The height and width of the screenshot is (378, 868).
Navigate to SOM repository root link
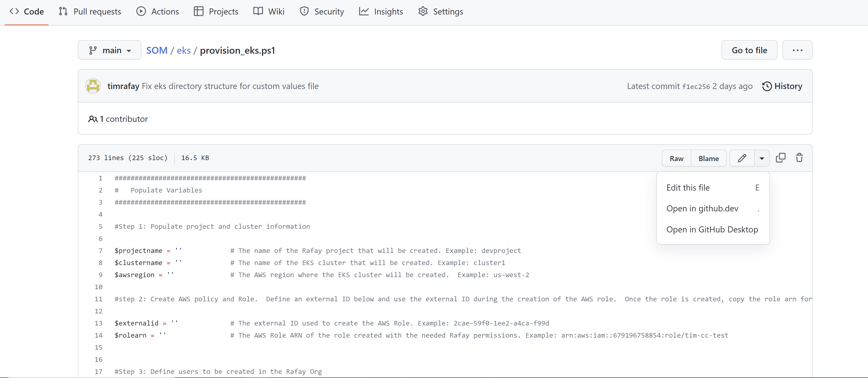click(157, 50)
